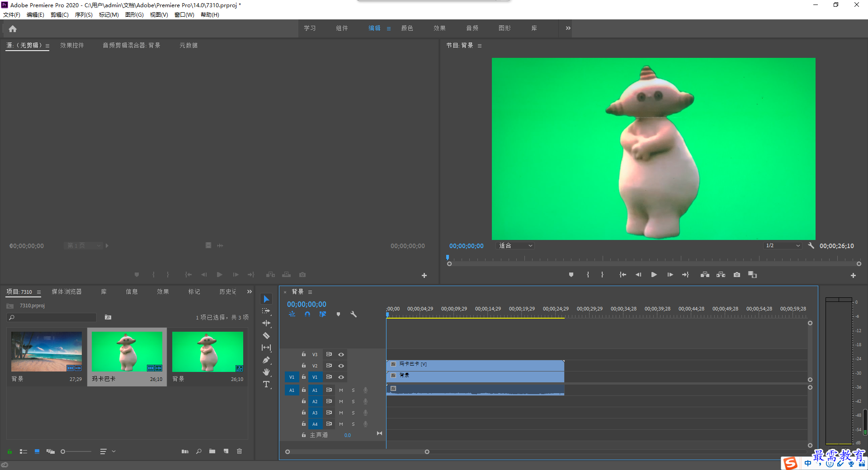The image size is (868, 470).
Task: Click the New Item icon
Action: click(x=226, y=451)
